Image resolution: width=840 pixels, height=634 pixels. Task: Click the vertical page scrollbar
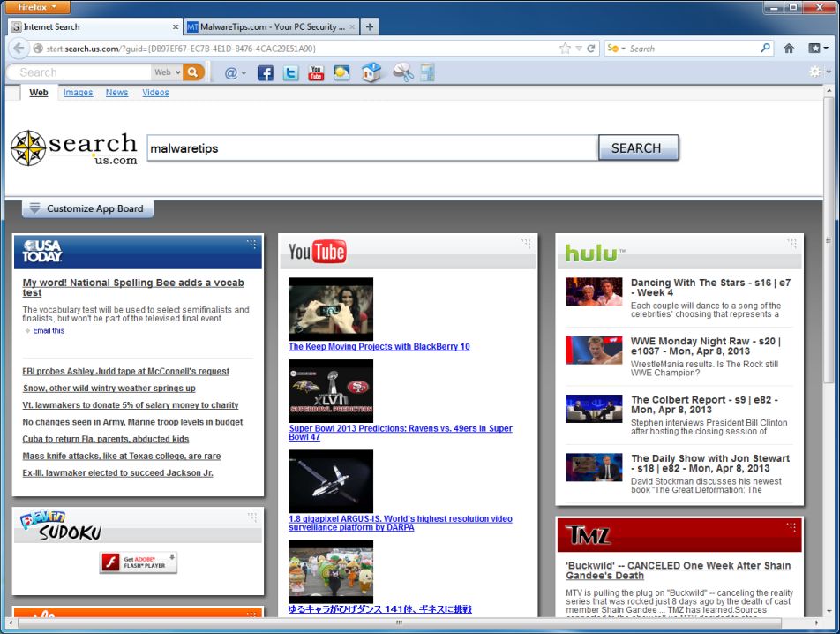829,239
